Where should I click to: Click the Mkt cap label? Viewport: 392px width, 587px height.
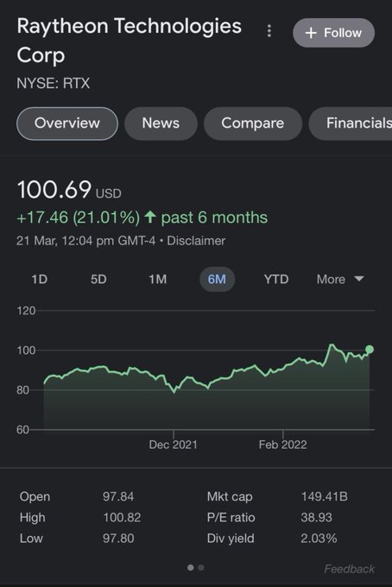click(x=230, y=496)
